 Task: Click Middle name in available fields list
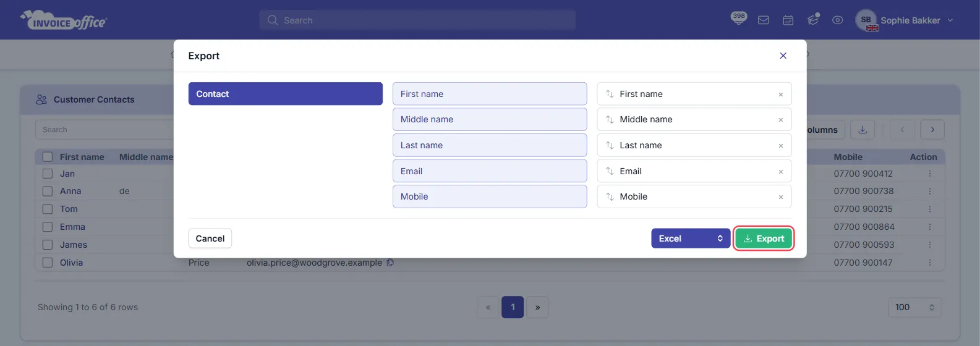(x=490, y=119)
